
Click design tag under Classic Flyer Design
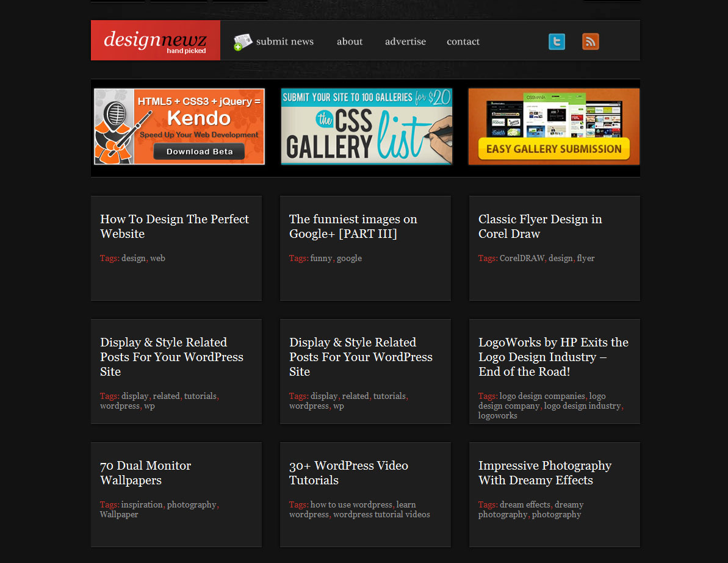coord(560,258)
